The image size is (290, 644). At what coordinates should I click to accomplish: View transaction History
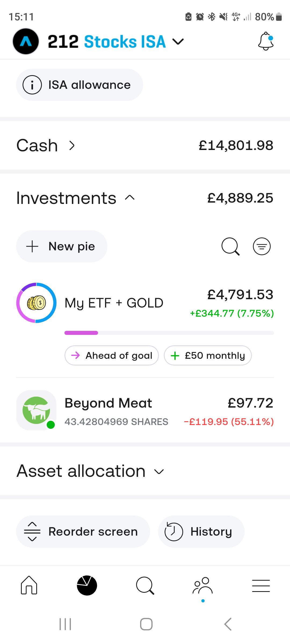point(201,532)
